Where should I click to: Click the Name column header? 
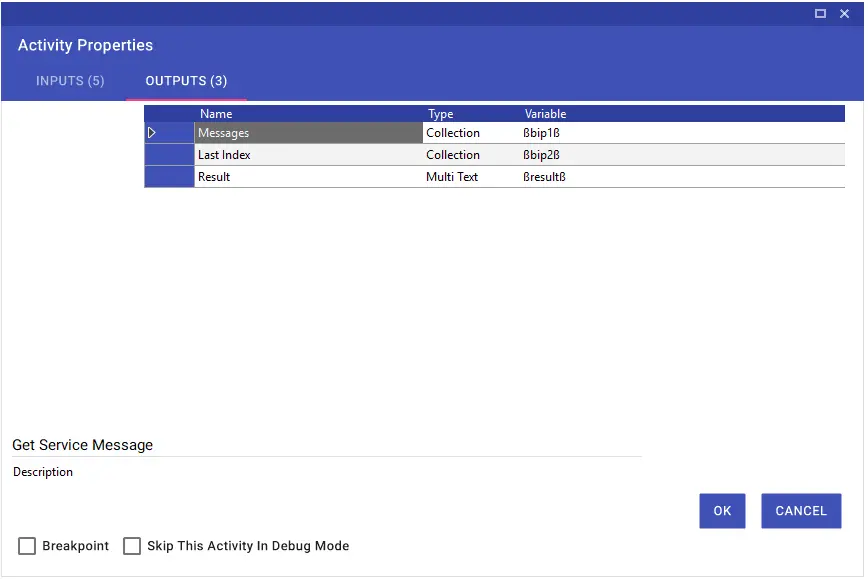(308, 114)
